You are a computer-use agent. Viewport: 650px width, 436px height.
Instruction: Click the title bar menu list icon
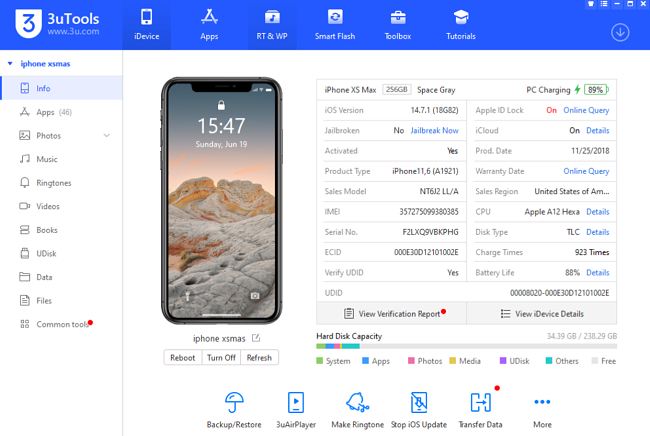(604, 4)
